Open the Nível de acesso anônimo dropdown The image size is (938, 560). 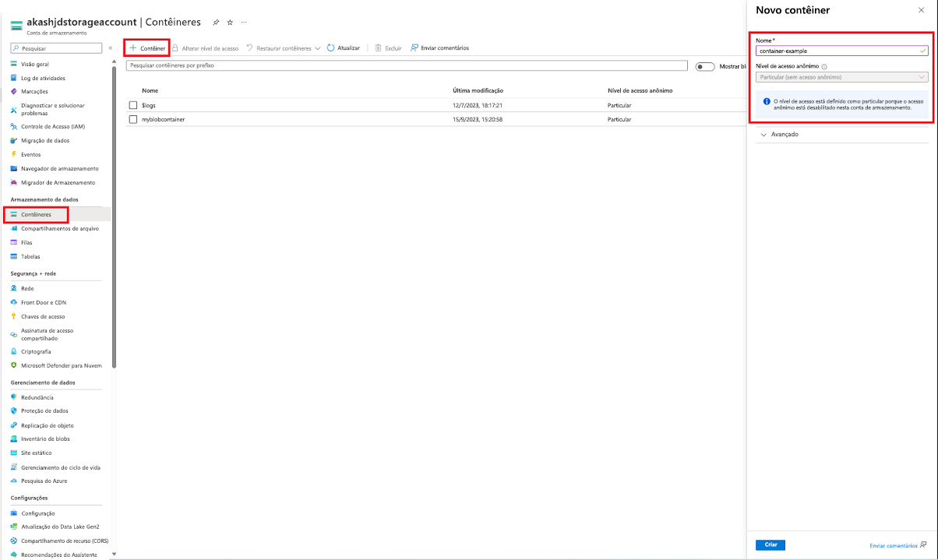pyautogui.click(x=841, y=77)
